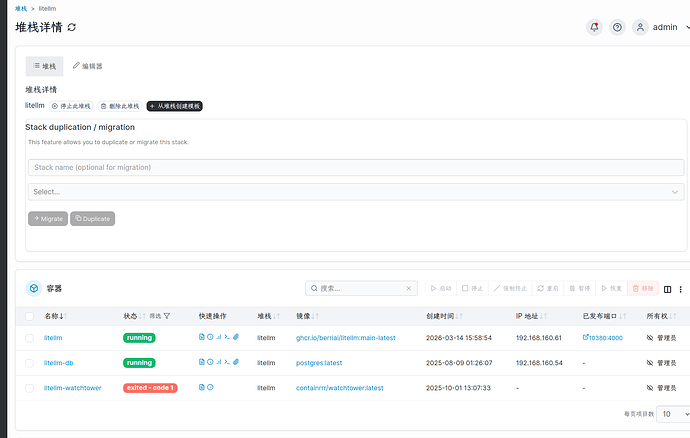690x438 pixels.
Task: Click the Migrate button
Action: (x=48, y=219)
